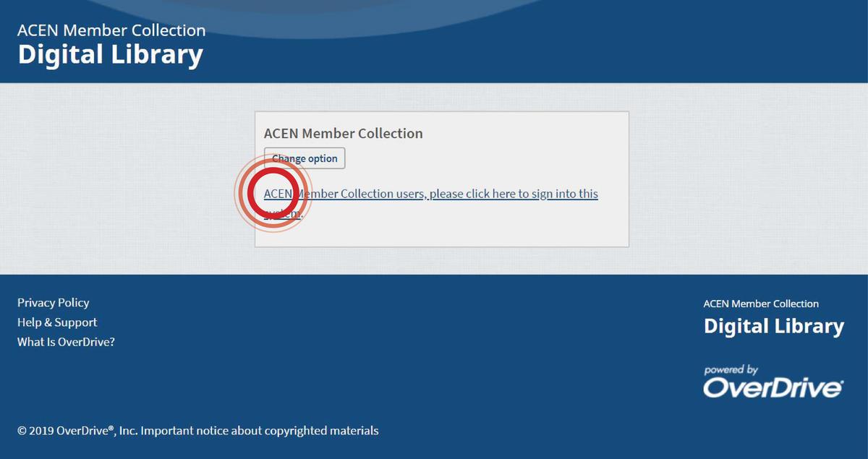Click the header Digital Library title

coord(110,55)
